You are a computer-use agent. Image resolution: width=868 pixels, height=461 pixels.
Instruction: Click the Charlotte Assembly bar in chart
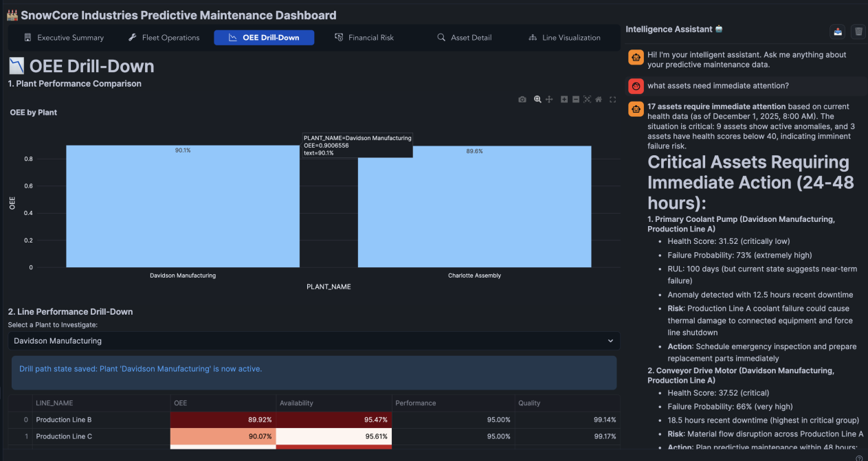click(x=474, y=206)
